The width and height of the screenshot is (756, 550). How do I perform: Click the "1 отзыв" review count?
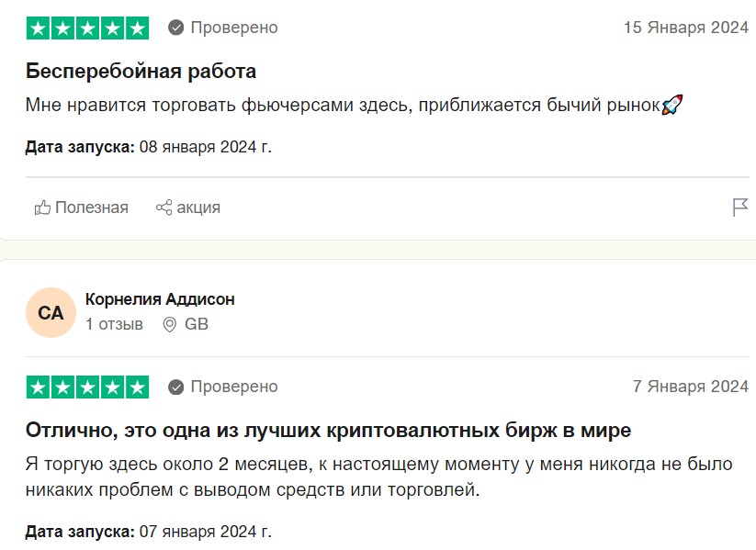(x=114, y=324)
